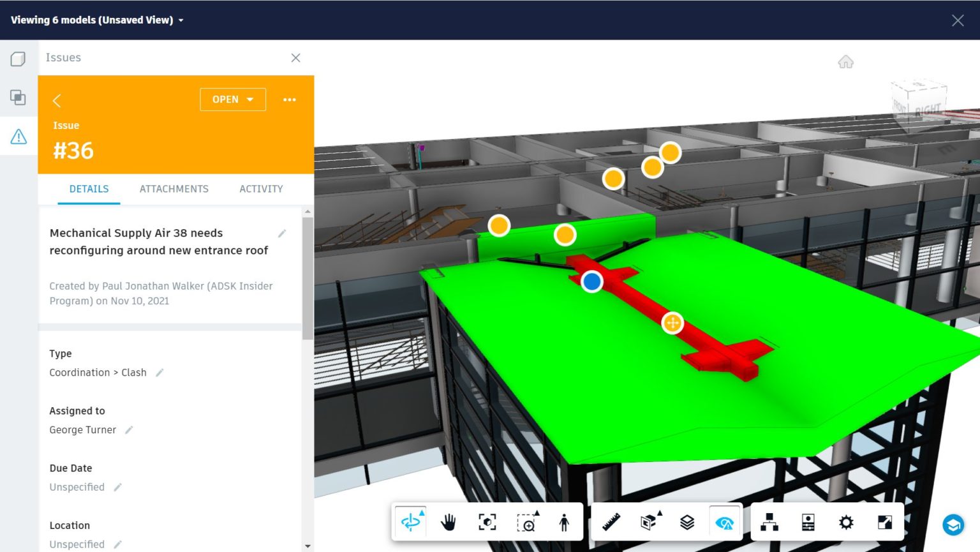Select the Models cube icon in the sidebar
980x552 pixels.
pyautogui.click(x=18, y=58)
